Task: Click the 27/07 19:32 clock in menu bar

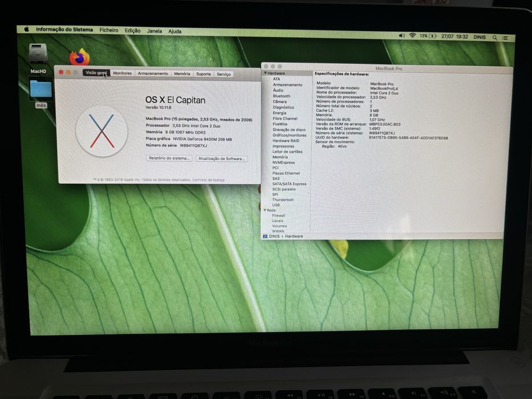Action: point(454,36)
